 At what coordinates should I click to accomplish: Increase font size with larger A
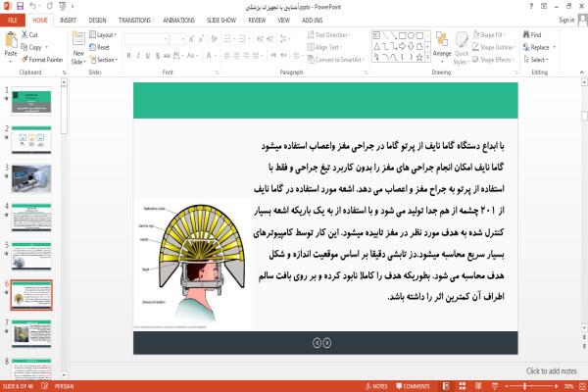coord(191,39)
